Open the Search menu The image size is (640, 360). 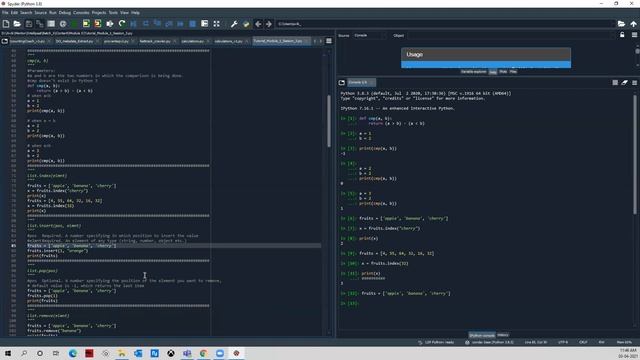click(x=26, y=13)
